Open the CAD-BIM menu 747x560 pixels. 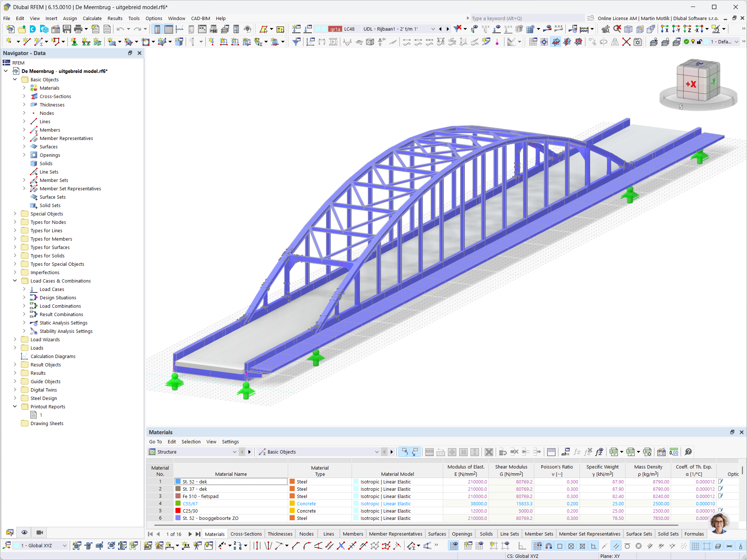click(x=200, y=18)
